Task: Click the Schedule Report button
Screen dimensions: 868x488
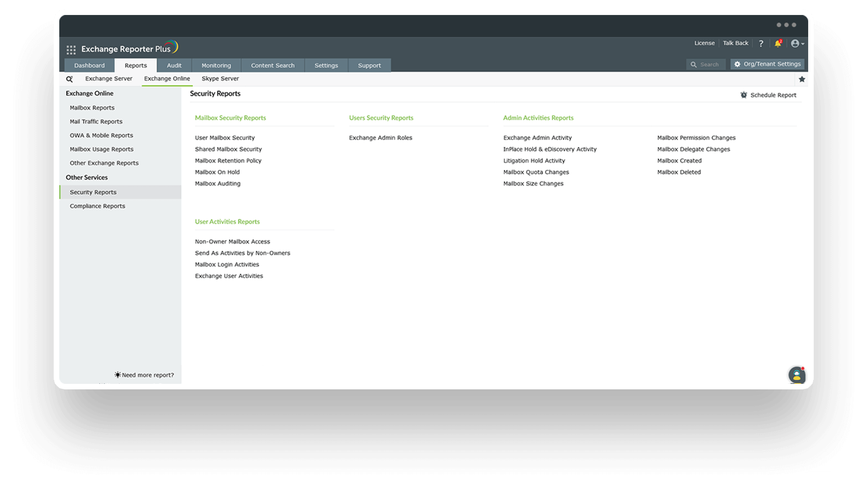Action: (x=768, y=95)
